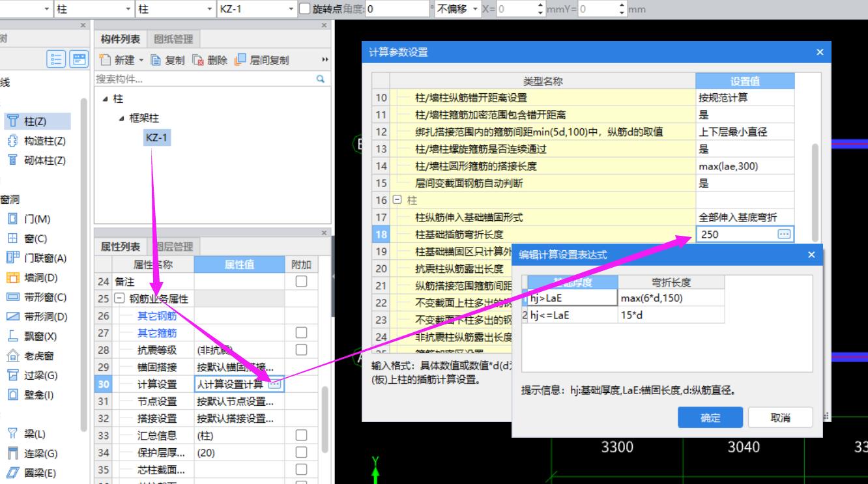
Task: Click the component search magnifier icon
Action: (320, 79)
